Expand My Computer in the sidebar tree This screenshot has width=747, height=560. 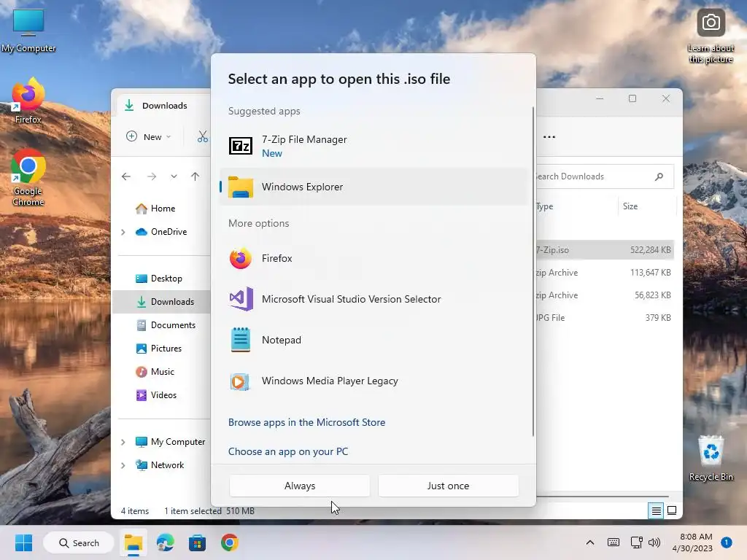[x=123, y=442]
